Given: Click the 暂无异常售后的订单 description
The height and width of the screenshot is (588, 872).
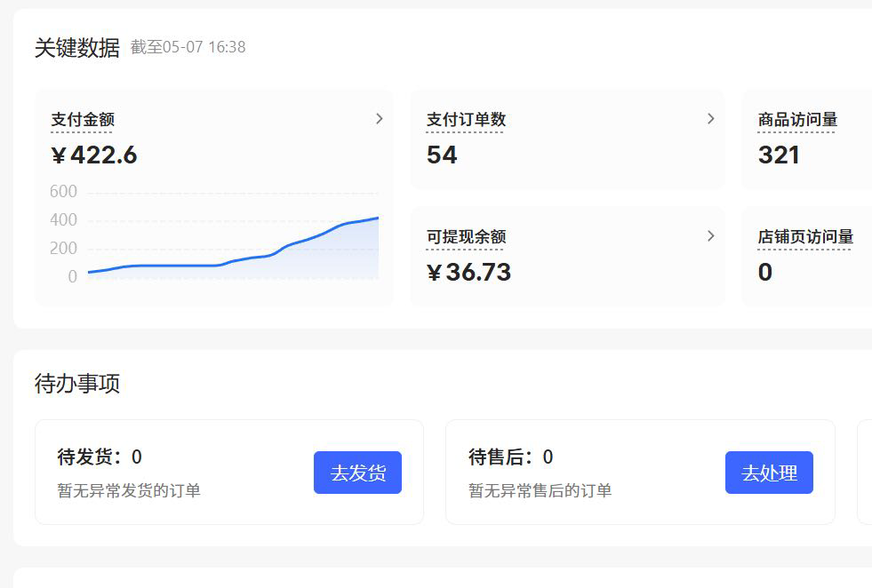Looking at the screenshot, I should 540,491.
